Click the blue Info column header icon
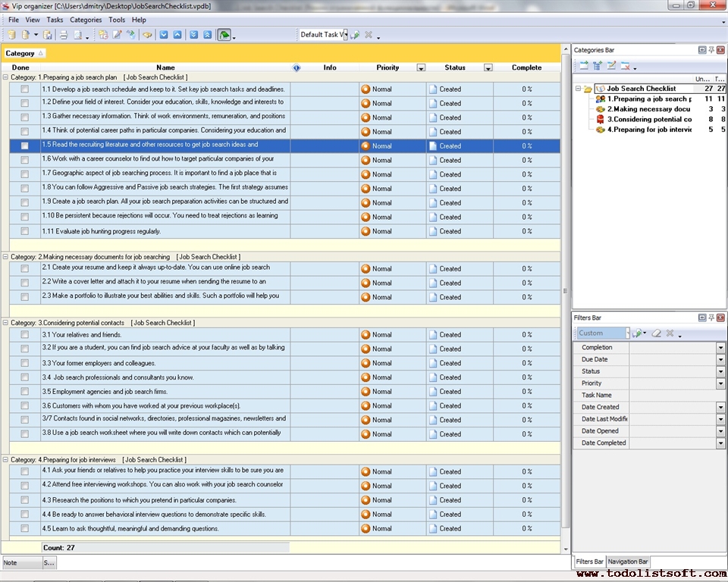This screenshot has height=582, width=728. [297, 67]
